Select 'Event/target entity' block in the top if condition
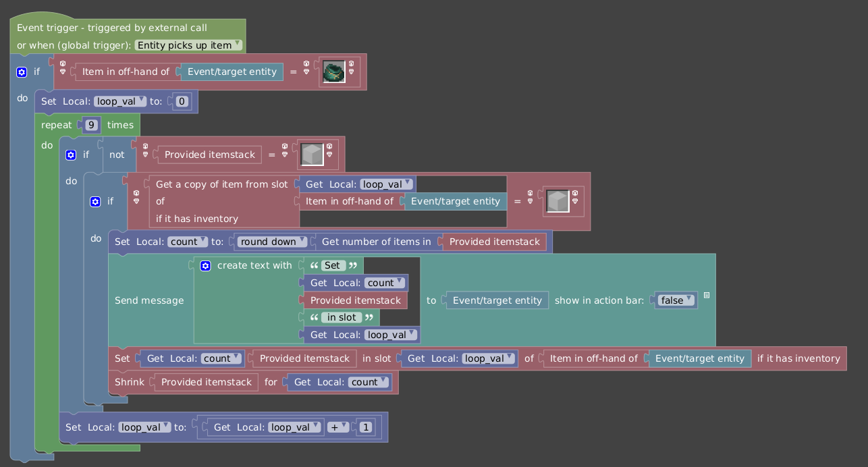The height and width of the screenshot is (467, 868). 232,72
